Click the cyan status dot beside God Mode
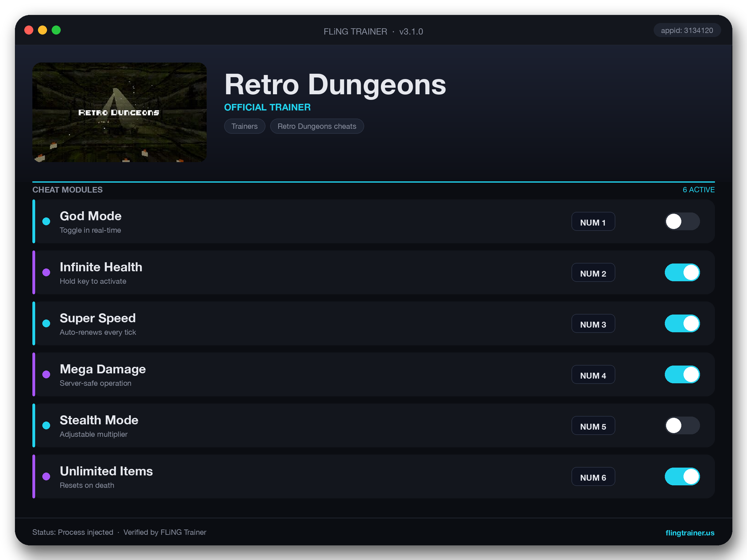The width and height of the screenshot is (747, 560). point(46,222)
